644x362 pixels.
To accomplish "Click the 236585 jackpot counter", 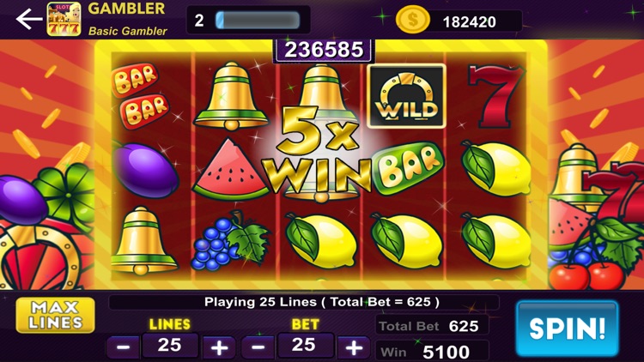I will point(324,50).
